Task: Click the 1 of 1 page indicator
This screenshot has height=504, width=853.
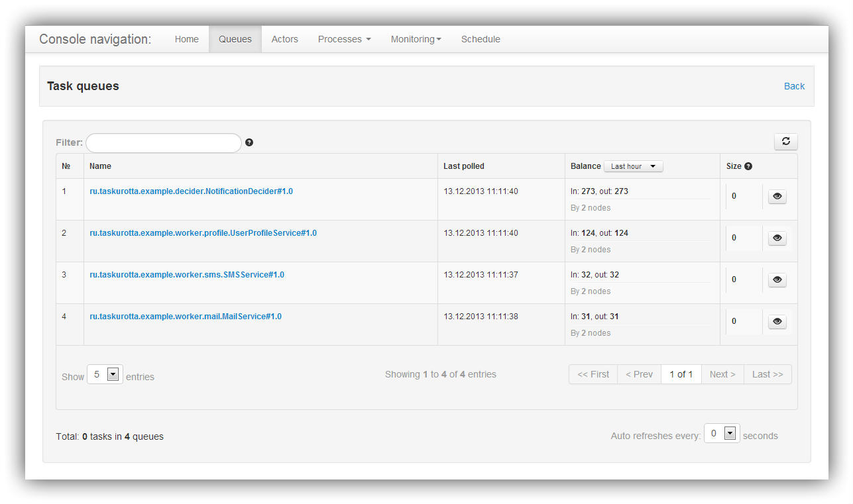Action: pyautogui.click(x=681, y=374)
